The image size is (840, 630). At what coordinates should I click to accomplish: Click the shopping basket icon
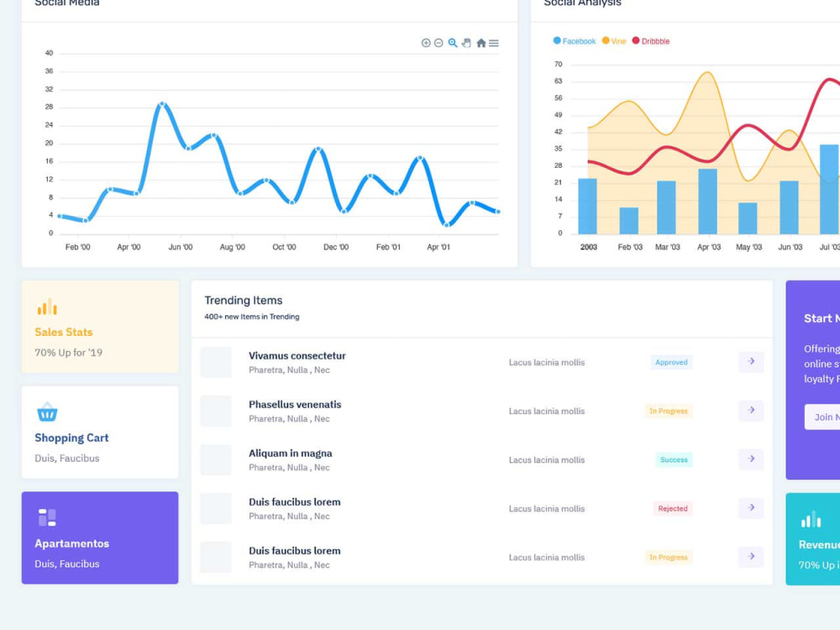point(47,412)
